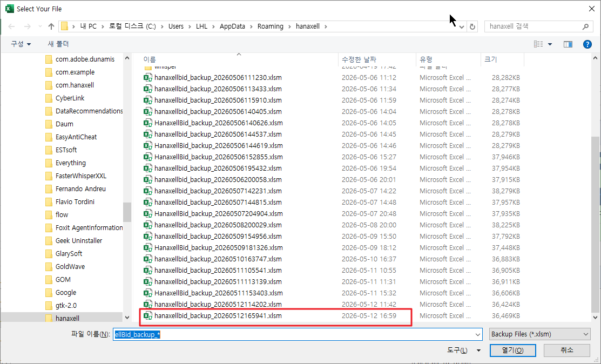This screenshot has width=601, height=364.
Task: Click Excel icon of HanaxellBid_backup_20260507204904.xlsm
Action: point(147,213)
